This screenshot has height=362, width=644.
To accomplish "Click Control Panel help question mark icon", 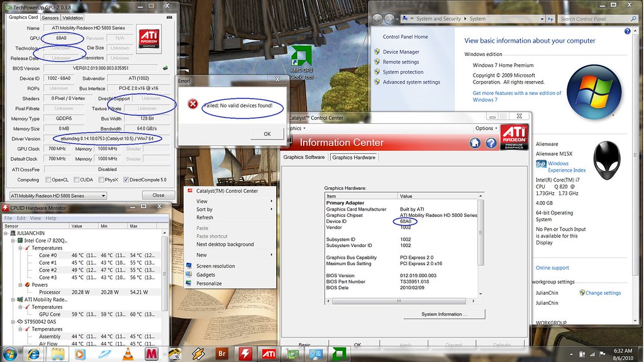I will (627, 31).
